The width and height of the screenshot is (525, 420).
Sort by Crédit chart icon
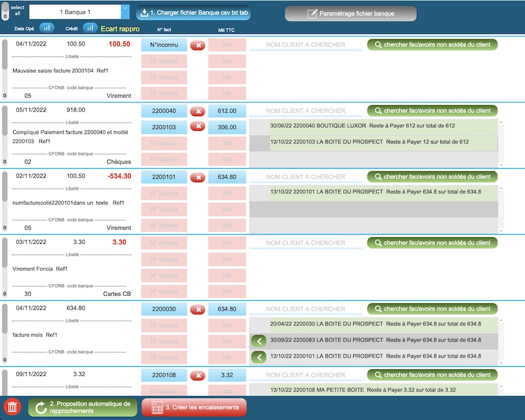point(90,28)
